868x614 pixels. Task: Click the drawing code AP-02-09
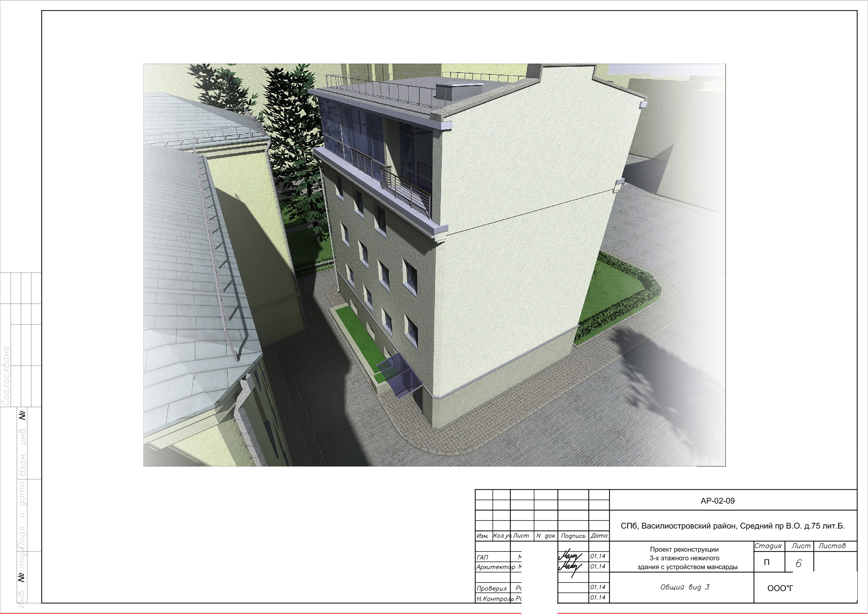click(717, 501)
